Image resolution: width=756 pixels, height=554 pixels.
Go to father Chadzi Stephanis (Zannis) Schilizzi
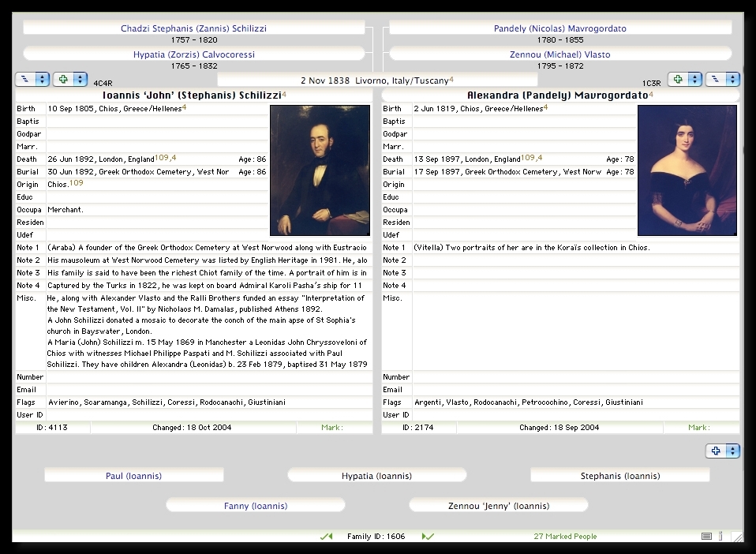click(x=193, y=28)
